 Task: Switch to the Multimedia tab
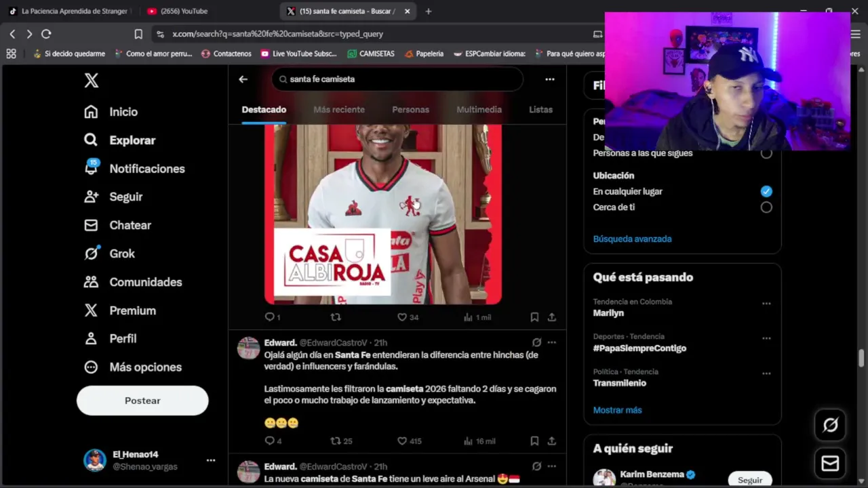click(479, 110)
